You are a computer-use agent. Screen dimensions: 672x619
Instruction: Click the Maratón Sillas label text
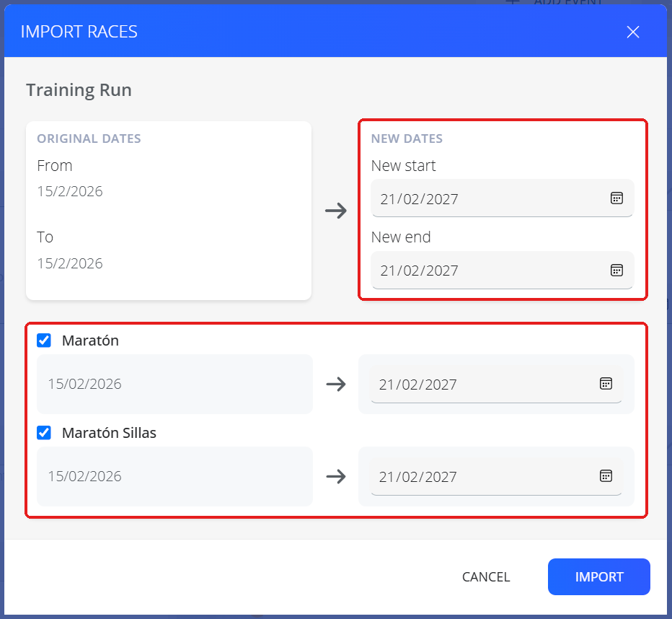(109, 433)
